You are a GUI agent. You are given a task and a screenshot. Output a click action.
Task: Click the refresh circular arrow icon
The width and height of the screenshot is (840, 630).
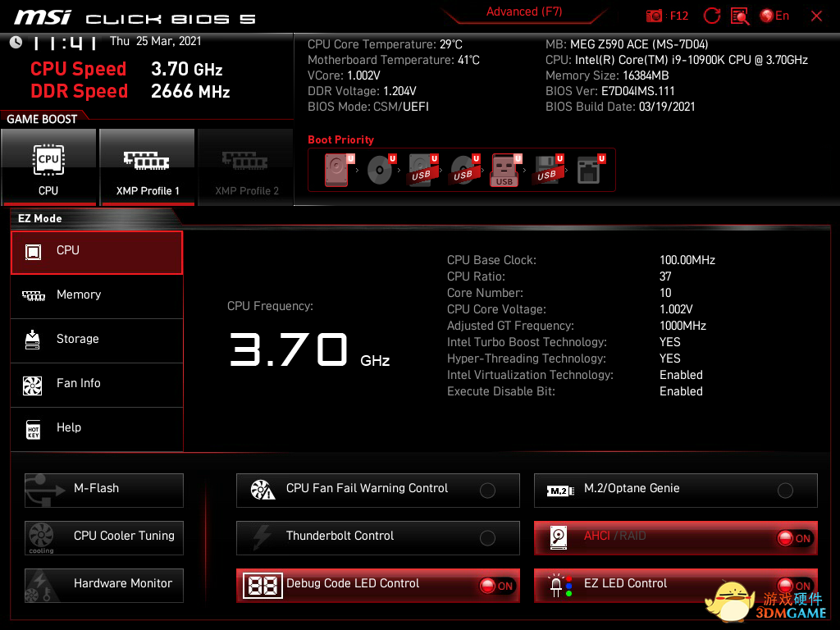pyautogui.click(x=712, y=16)
